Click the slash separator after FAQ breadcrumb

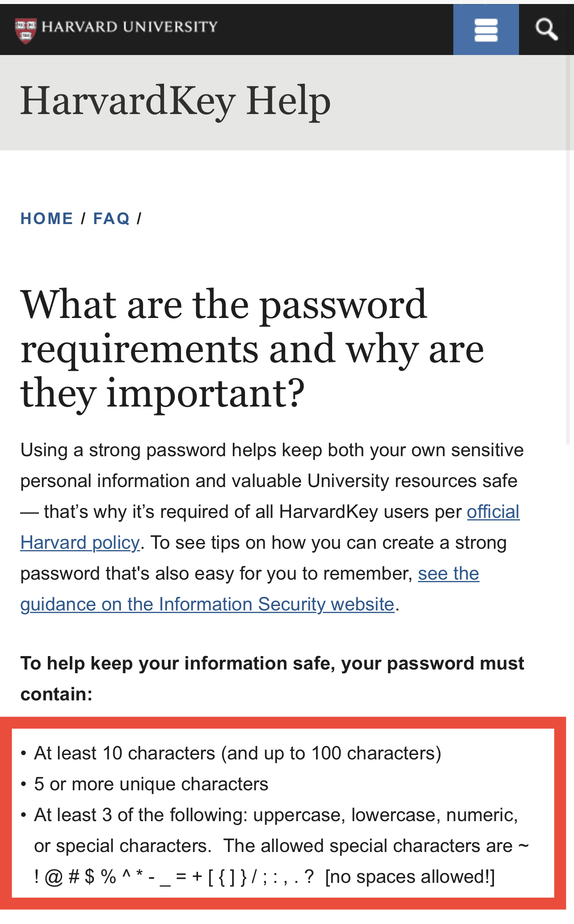(139, 219)
